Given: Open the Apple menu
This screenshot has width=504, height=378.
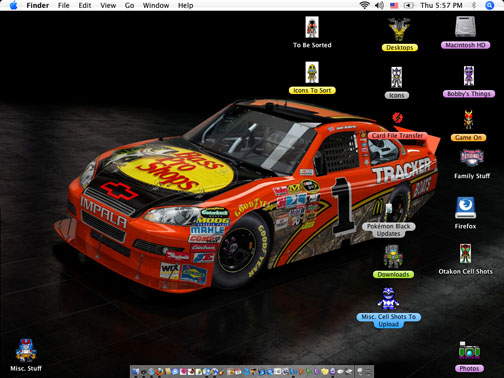Looking at the screenshot, I should [13, 5].
